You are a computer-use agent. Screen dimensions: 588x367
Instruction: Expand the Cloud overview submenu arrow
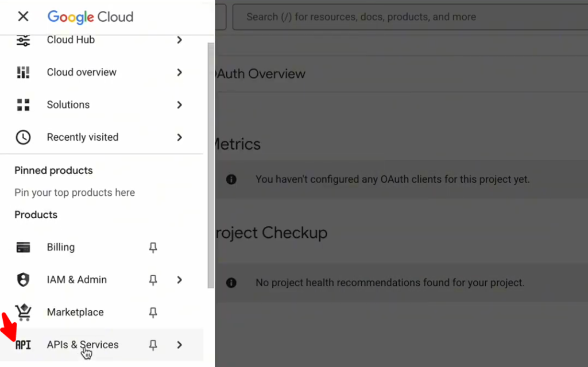[x=180, y=72]
